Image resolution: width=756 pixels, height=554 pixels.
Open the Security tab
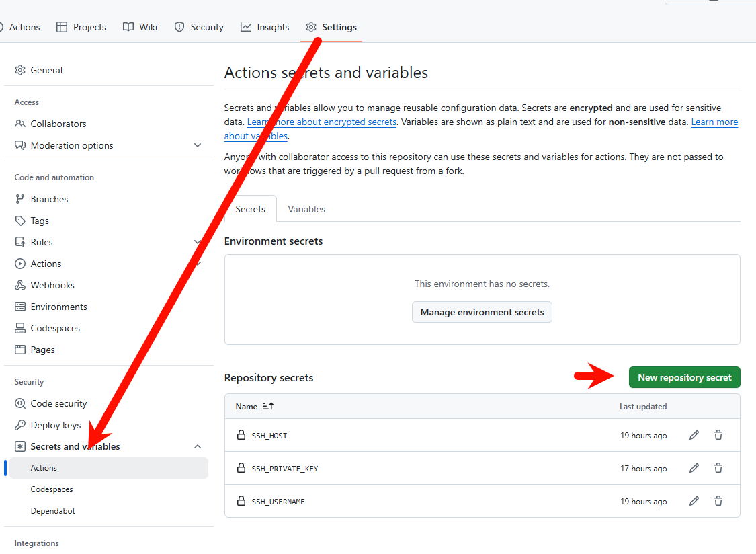coord(199,27)
